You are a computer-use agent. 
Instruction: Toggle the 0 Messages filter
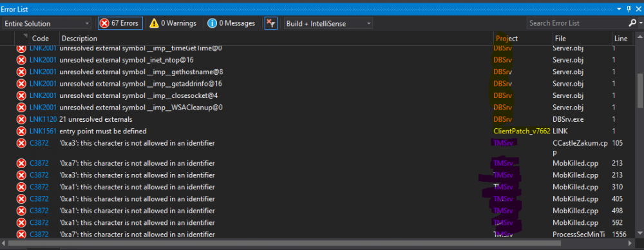pyautogui.click(x=231, y=23)
